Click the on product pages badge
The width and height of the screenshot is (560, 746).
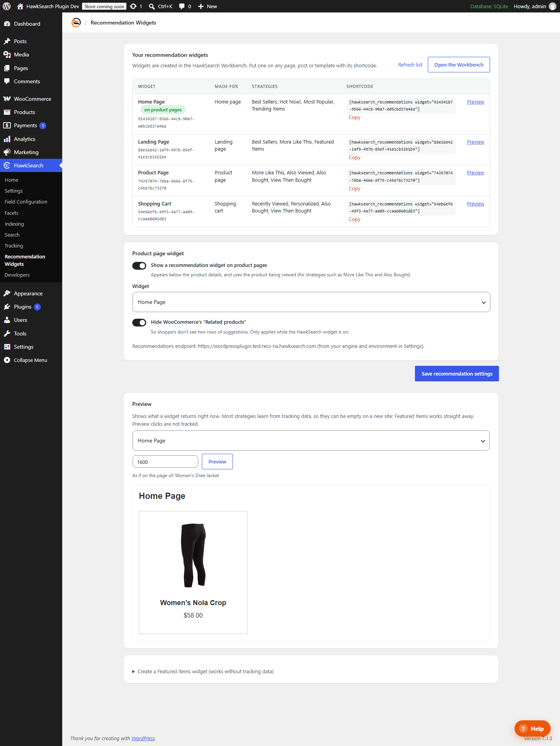click(x=163, y=110)
